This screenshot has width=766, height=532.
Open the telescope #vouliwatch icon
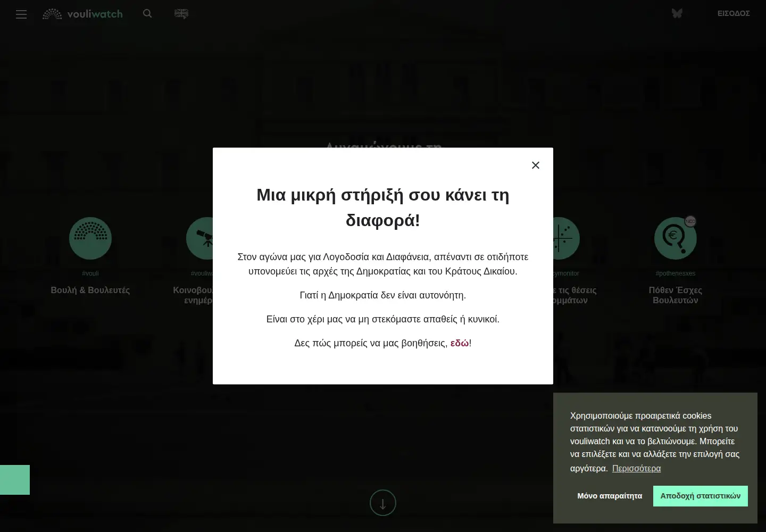tap(199, 238)
